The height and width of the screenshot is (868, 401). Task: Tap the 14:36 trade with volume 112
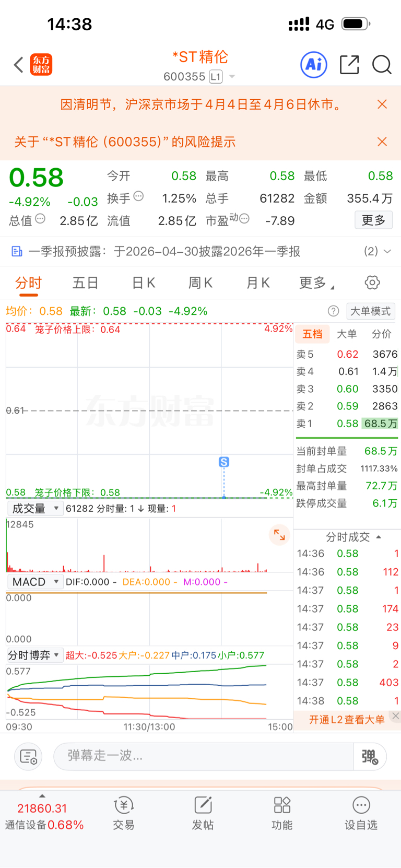pyautogui.click(x=348, y=572)
